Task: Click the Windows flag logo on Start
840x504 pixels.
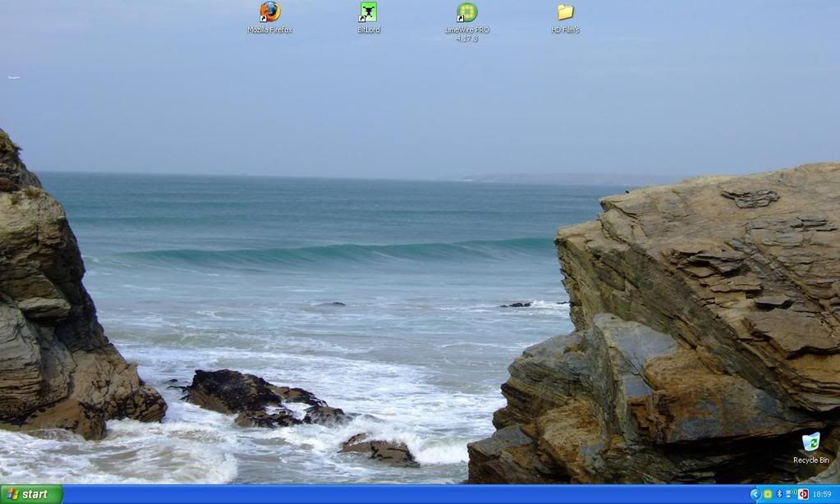Action: click(x=13, y=494)
